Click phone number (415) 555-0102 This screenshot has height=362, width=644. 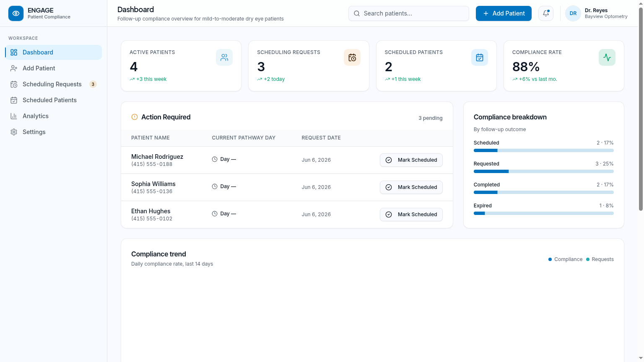click(x=152, y=219)
